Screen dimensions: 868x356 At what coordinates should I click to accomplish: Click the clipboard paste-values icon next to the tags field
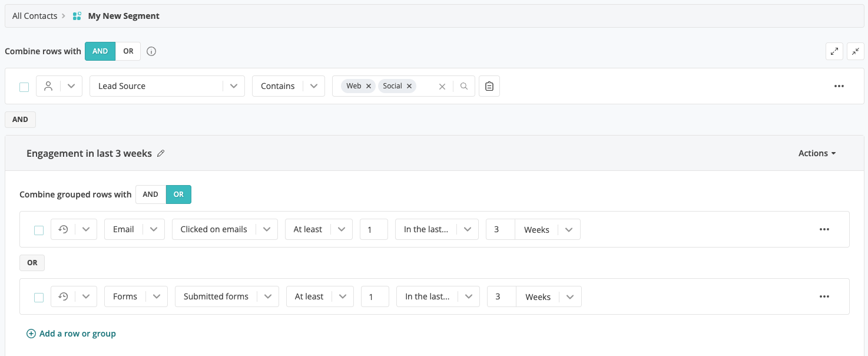[x=489, y=85]
